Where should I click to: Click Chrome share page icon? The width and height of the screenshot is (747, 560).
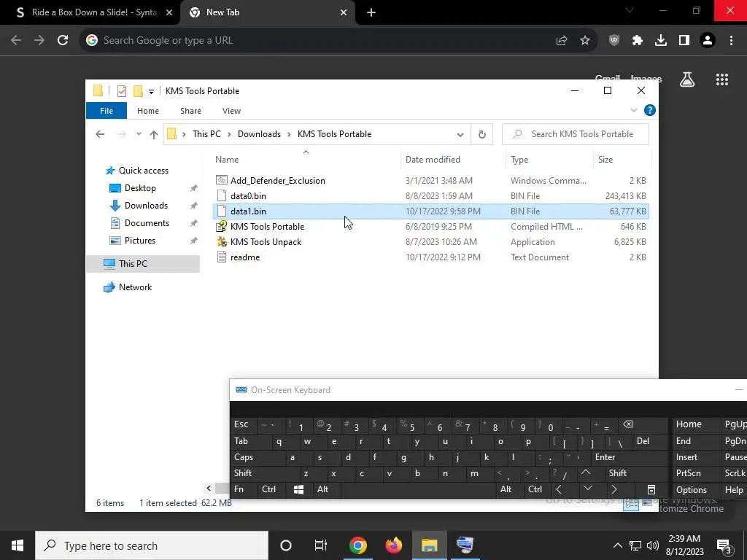(x=562, y=41)
